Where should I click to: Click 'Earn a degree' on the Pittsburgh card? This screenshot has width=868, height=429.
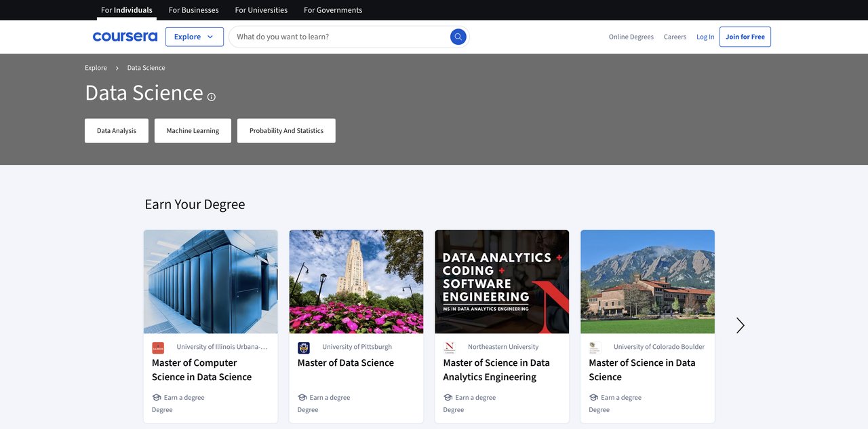[x=330, y=398]
